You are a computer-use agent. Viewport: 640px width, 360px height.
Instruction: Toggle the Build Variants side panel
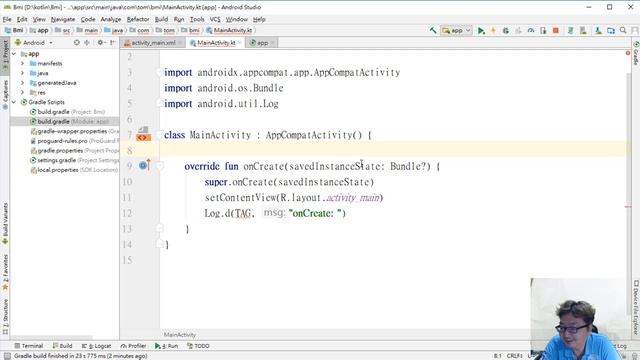[x=5, y=224]
